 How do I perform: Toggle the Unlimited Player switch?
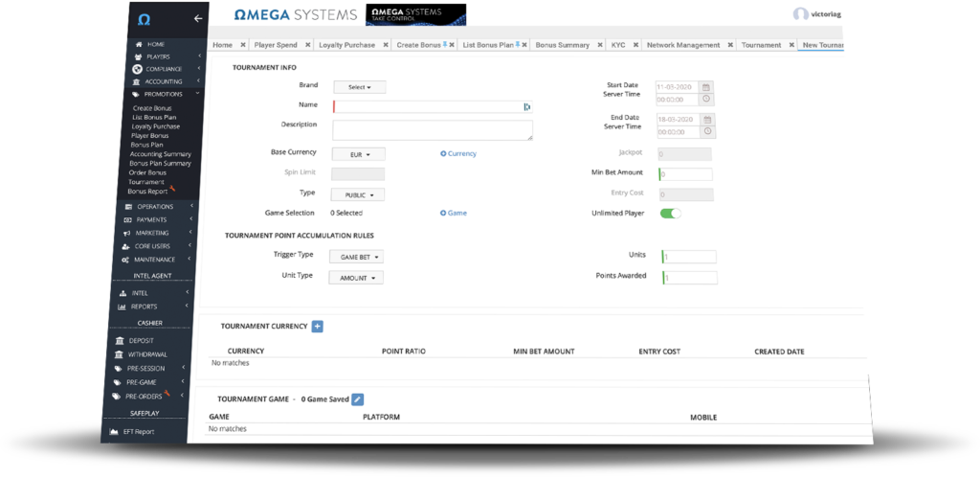pyautogui.click(x=670, y=214)
